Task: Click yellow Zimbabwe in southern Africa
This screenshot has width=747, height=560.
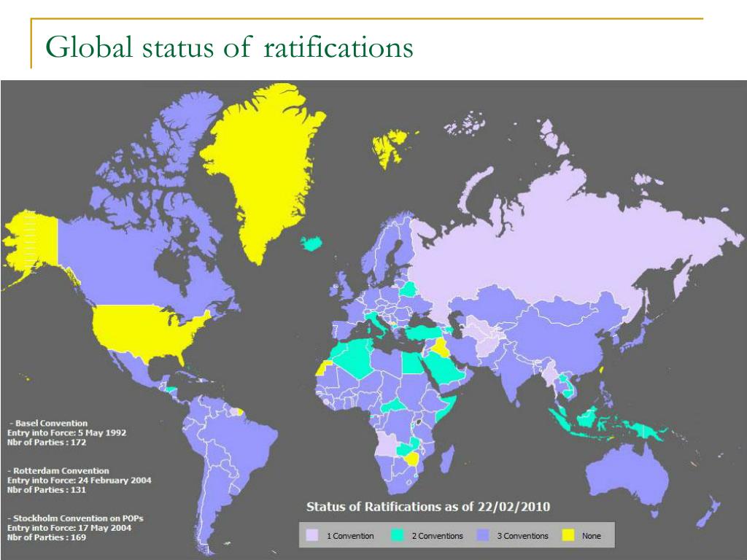Action: (x=411, y=459)
